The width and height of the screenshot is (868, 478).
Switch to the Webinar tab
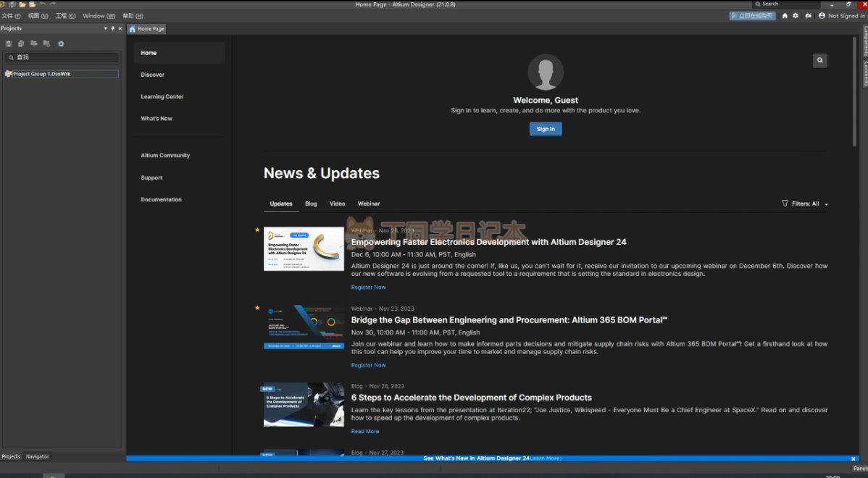tap(368, 204)
